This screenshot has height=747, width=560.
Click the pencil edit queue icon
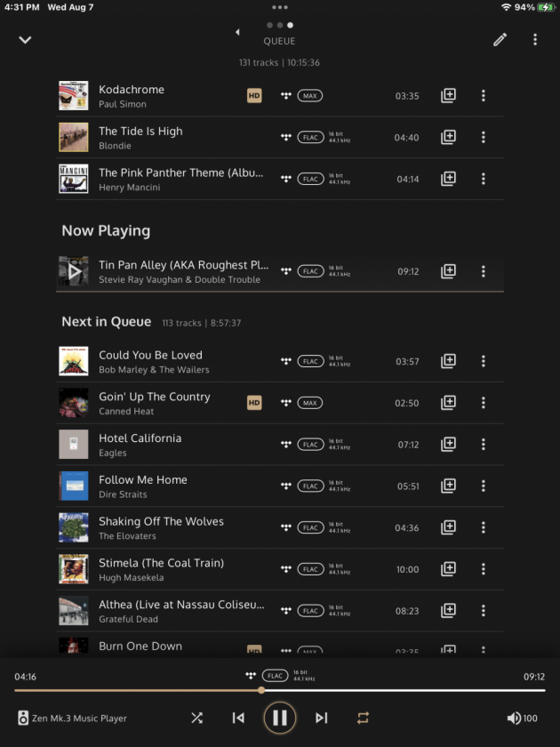500,39
